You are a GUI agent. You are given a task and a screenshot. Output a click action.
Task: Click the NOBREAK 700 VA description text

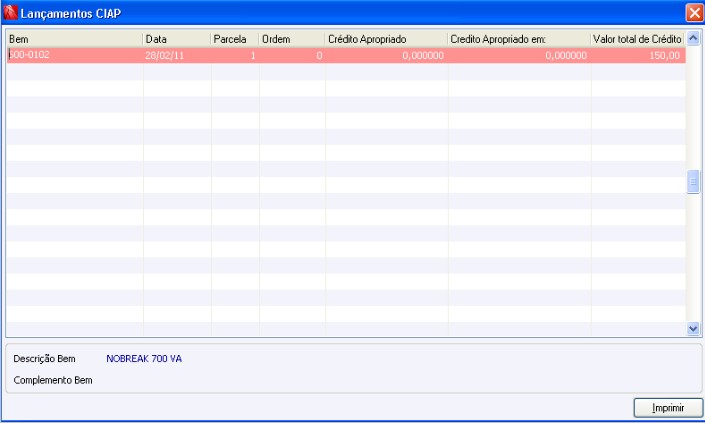click(144, 359)
